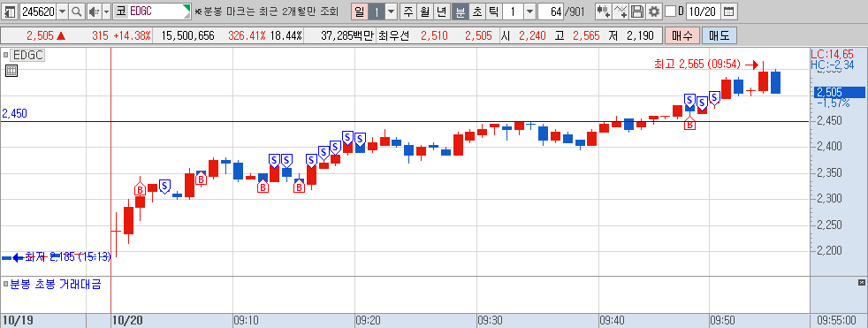Toggle the small box beside EDGC chart label
Screen dimensions: 868x328
(x=5, y=55)
